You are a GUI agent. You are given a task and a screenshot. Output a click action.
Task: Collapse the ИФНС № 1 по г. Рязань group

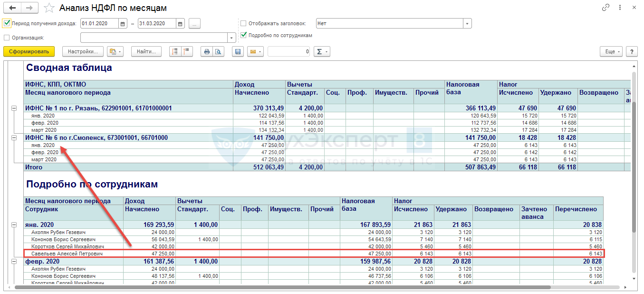click(x=14, y=108)
